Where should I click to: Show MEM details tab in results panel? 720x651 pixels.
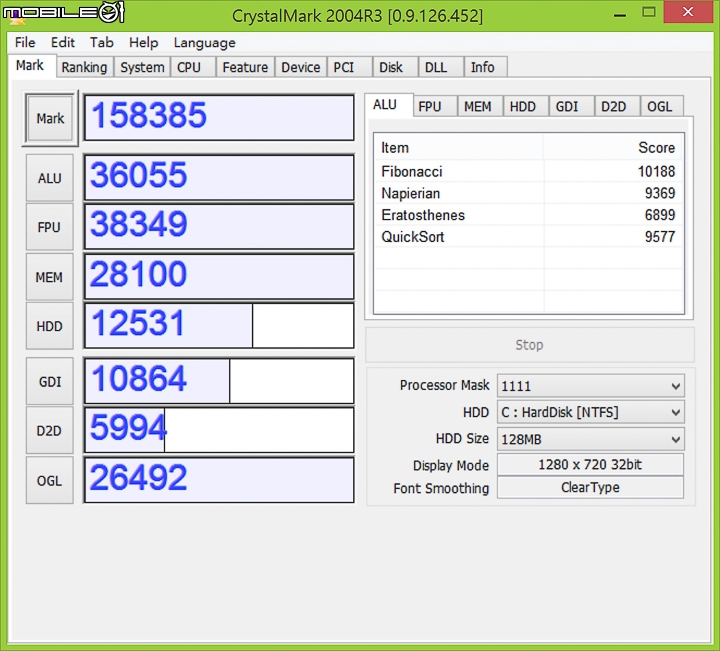(x=478, y=107)
